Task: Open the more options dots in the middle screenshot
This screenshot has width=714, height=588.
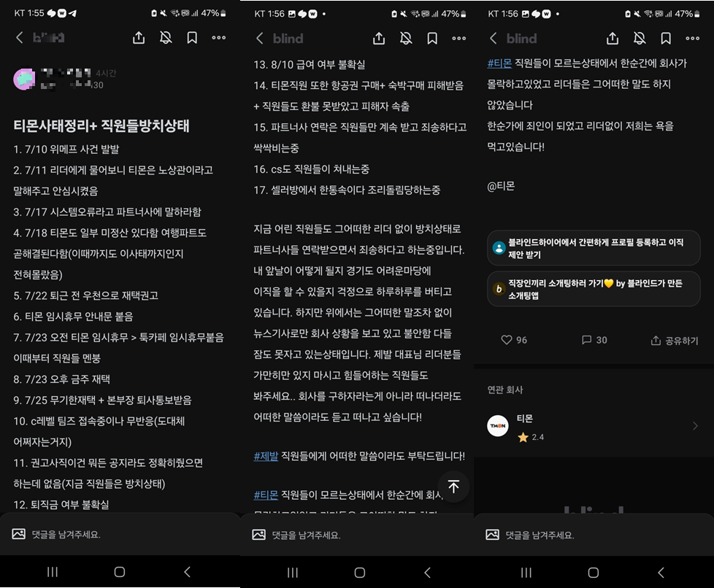Action: [459, 38]
